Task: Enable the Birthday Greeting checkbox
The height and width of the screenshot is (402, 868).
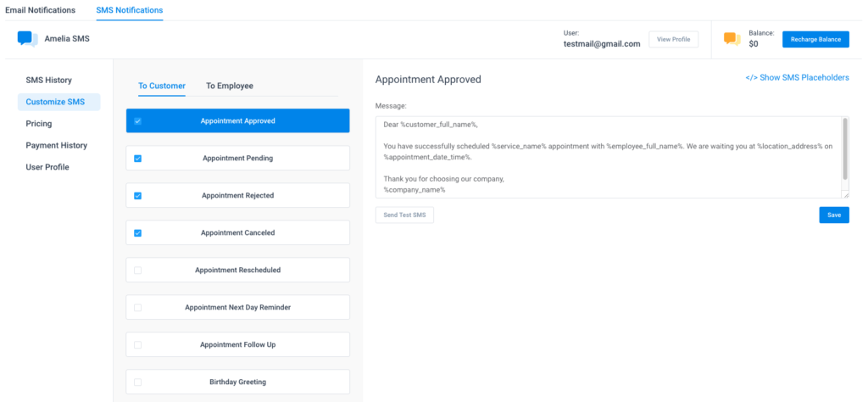Action: pos(138,382)
